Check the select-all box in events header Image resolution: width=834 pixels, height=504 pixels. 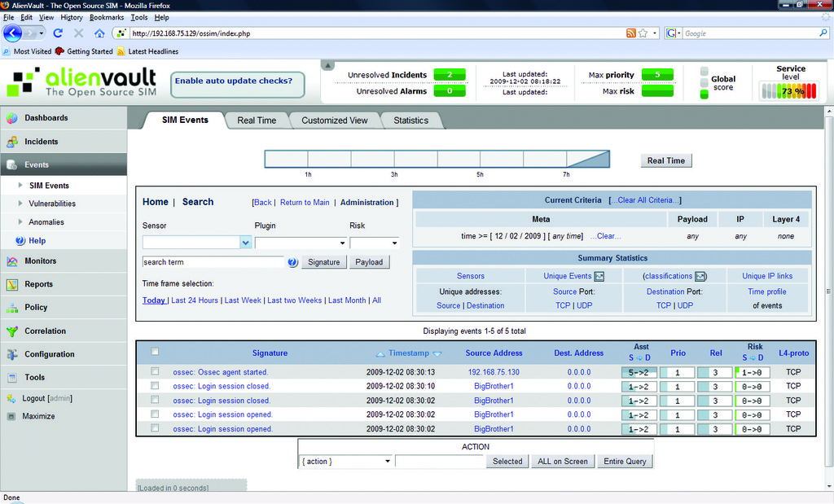point(155,351)
